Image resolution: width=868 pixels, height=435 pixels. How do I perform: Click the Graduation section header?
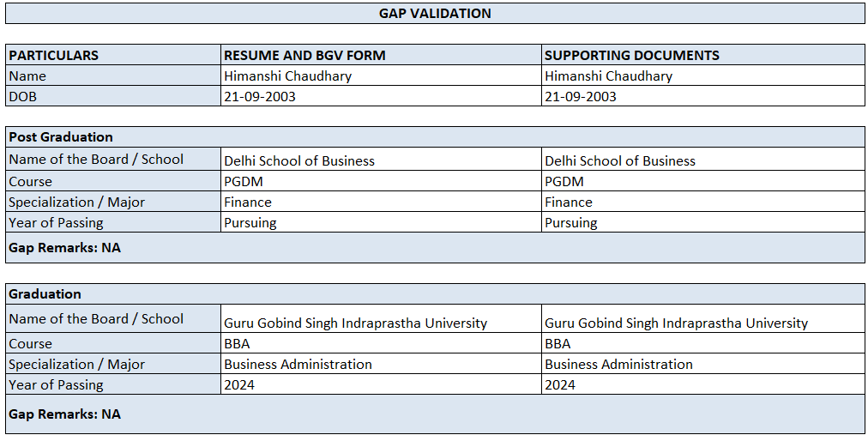(x=45, y=294)
